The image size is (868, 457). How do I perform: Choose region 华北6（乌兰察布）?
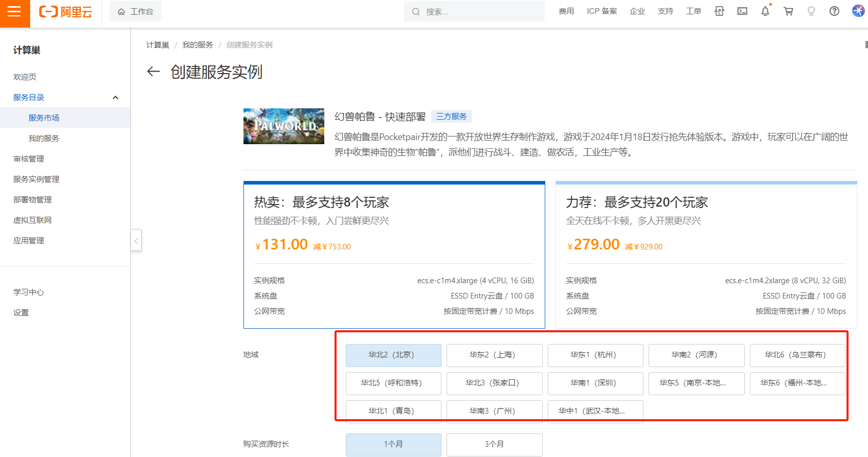(797, 355)
